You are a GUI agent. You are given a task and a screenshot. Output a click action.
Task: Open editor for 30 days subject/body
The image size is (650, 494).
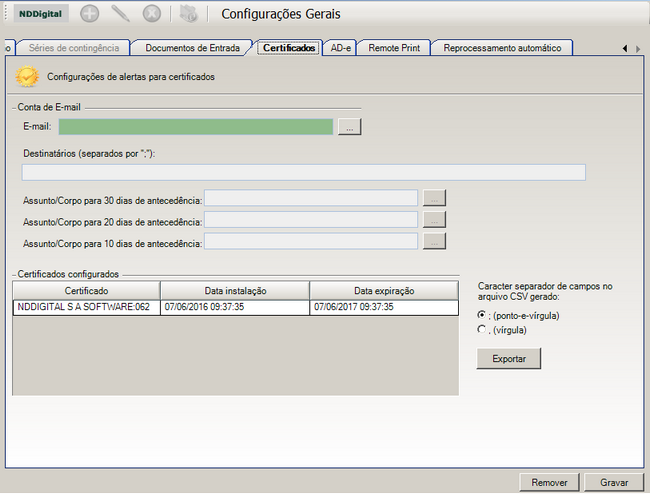tap(434, 197)
